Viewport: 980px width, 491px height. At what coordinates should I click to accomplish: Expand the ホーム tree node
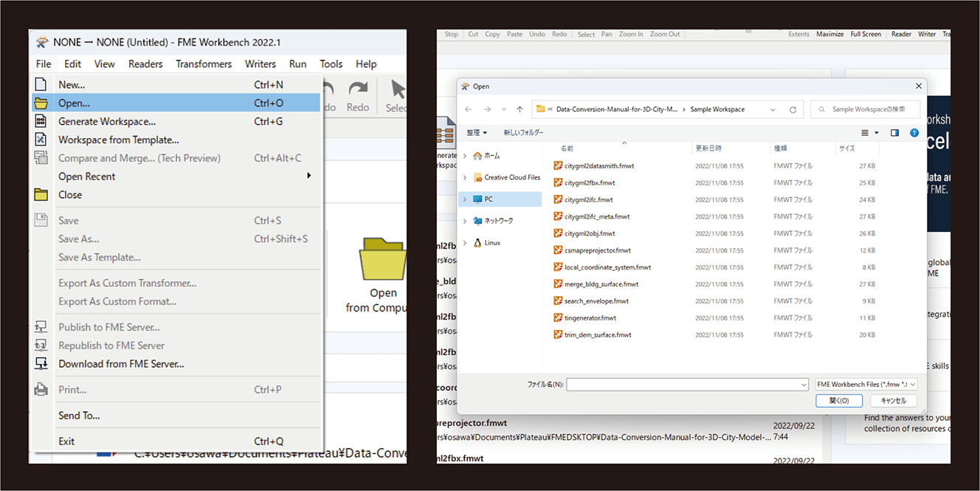pos(465,156)
